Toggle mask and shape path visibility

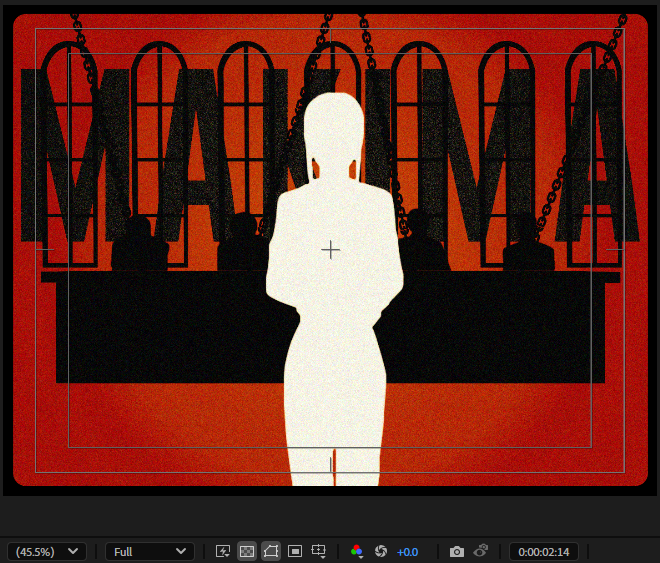271,551
